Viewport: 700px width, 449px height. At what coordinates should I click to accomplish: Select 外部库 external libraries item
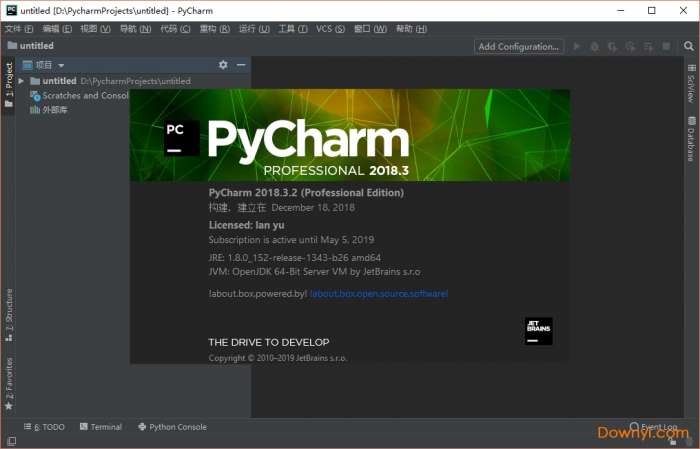(48, 110)
